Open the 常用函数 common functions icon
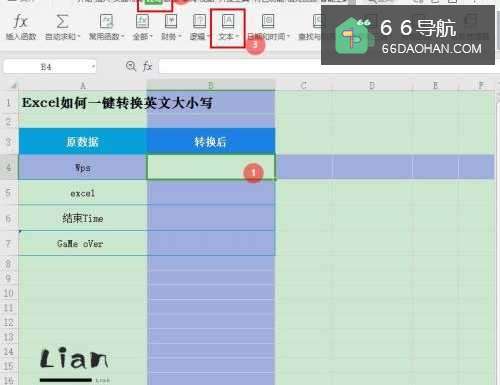The height and width of the screenshot is (385, 500). coord(106,22)
